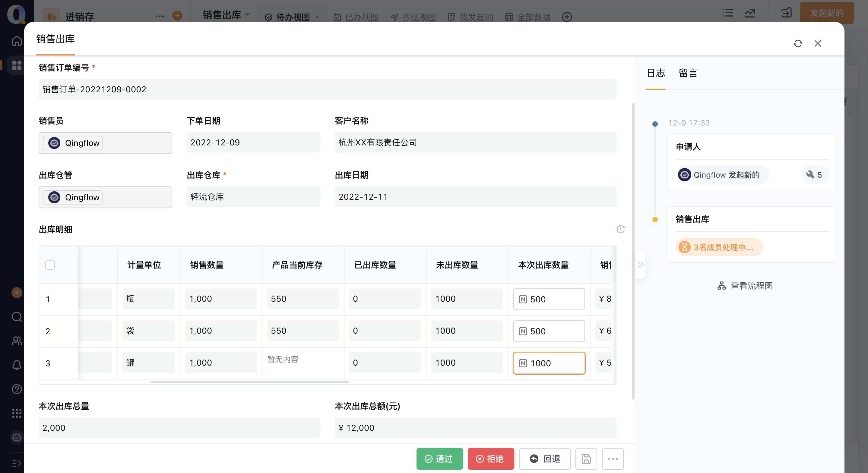
Task: Open the nine-dot app launcher
Action: coord(17,413)
